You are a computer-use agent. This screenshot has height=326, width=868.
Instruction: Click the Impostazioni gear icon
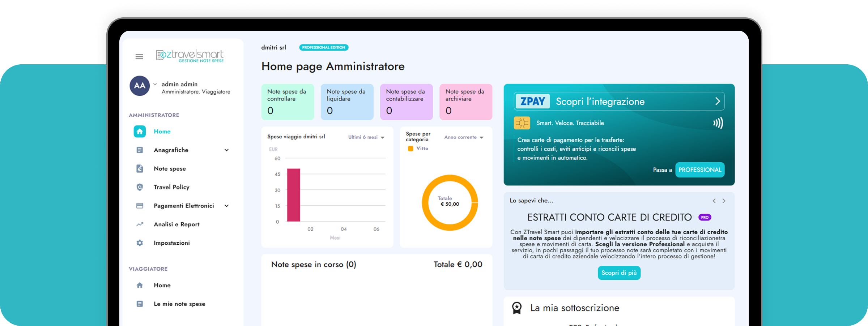140,243
